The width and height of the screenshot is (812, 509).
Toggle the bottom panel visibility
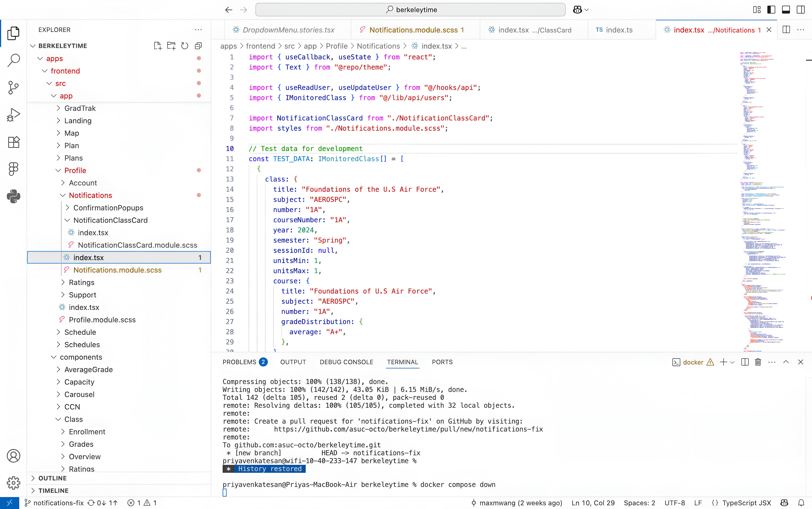tap(786, 10)
